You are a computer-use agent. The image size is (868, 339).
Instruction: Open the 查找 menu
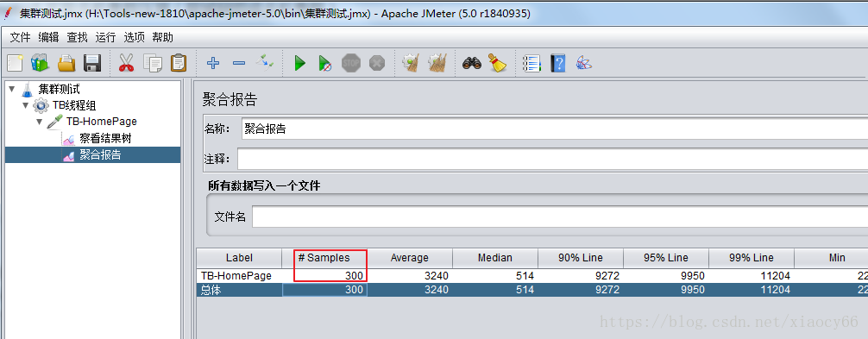pos(78,37)
